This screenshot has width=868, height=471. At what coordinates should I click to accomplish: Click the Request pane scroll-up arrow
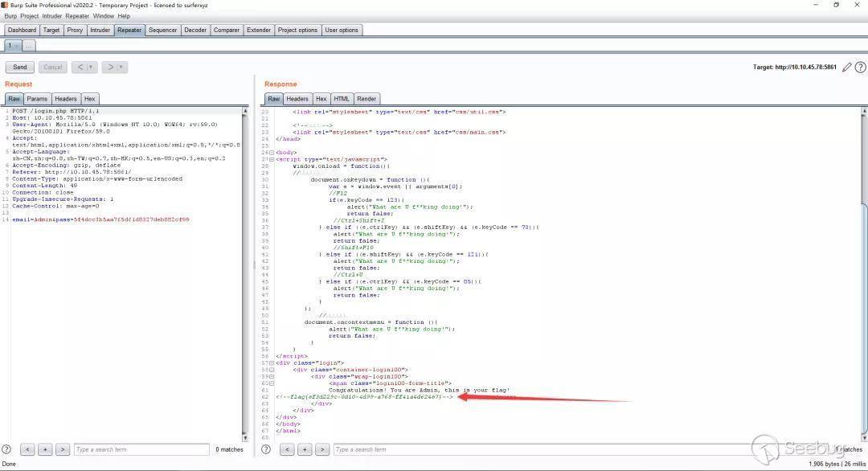(245, 111)
